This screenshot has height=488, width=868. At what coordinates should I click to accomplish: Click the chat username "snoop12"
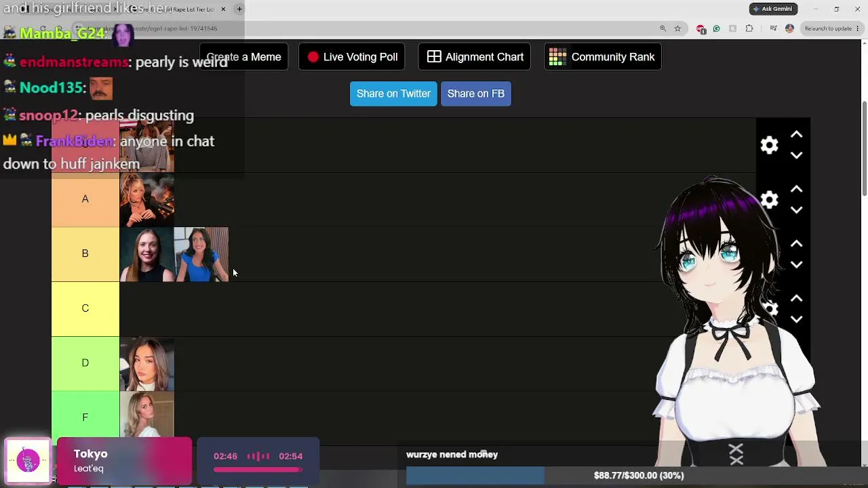pyautogui.click(x=48, y=115)
